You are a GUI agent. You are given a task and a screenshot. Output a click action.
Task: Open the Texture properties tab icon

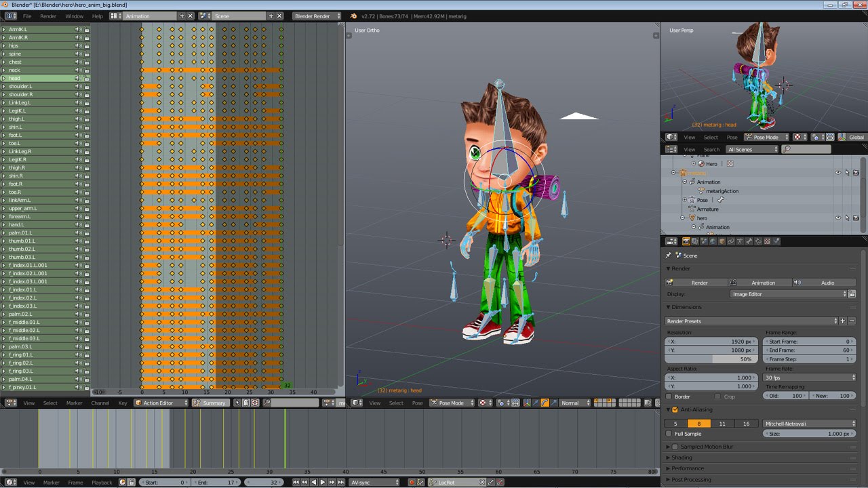click(767, 241)
